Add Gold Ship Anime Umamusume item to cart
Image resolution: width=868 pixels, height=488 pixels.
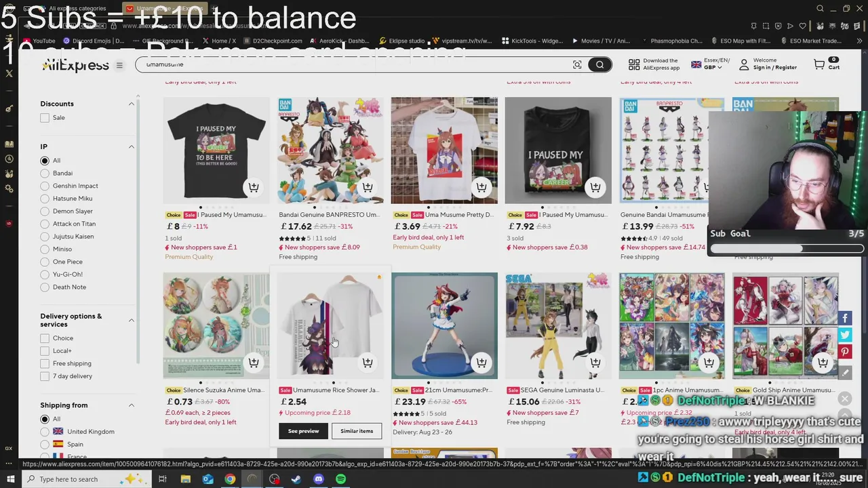(x=823, y=363)
